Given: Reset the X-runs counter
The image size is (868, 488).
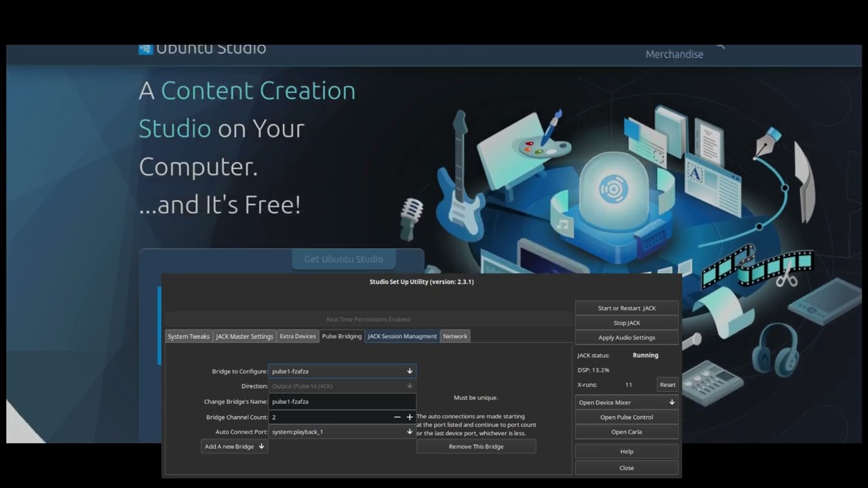Looking at the screenshot, I should [668, 385].
